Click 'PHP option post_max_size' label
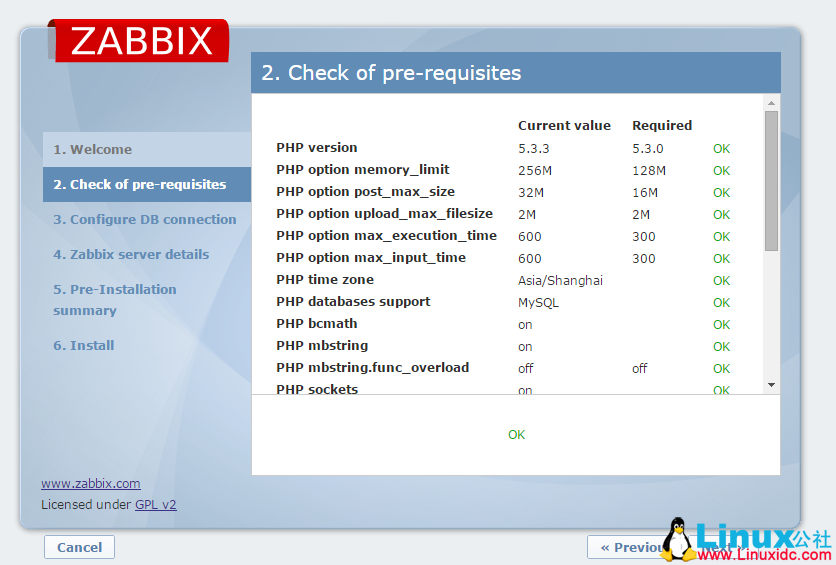Viewport: 836px width, 565px height. (365, 191)
